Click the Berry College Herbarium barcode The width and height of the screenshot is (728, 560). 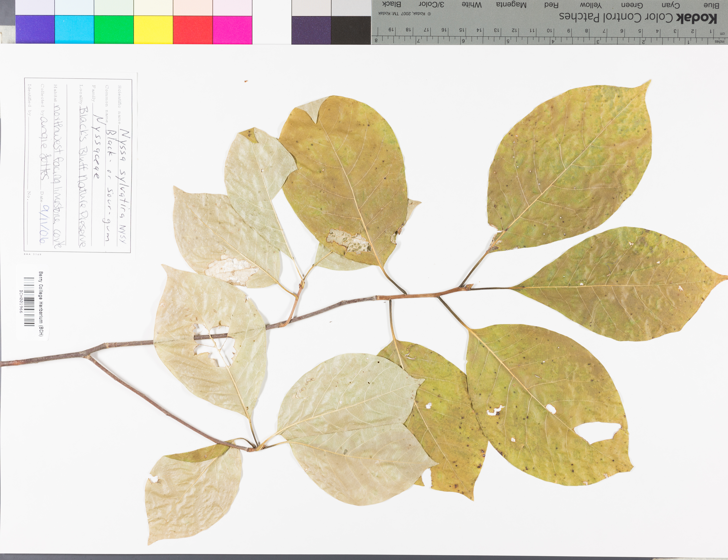click(x=29, y=302)
